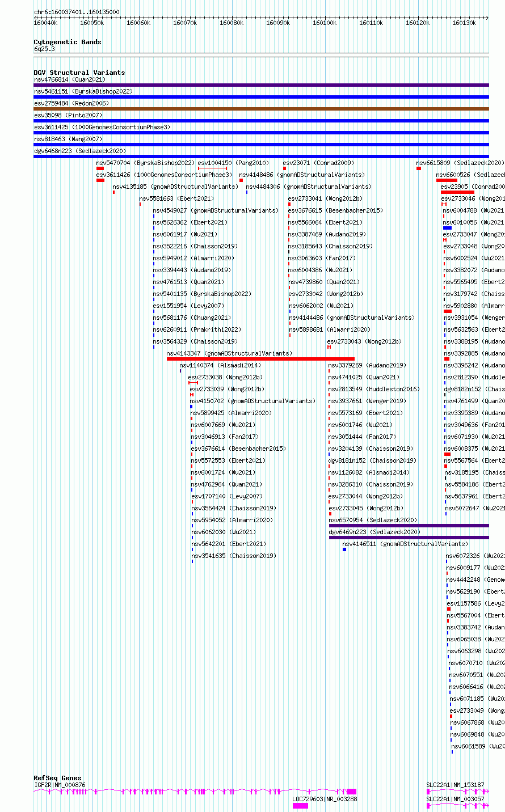The width and height of the screenshot is (505, 812).
Task: Click nsv6570954 (Sedlazeck2020) label
Action: coord(373,520)
